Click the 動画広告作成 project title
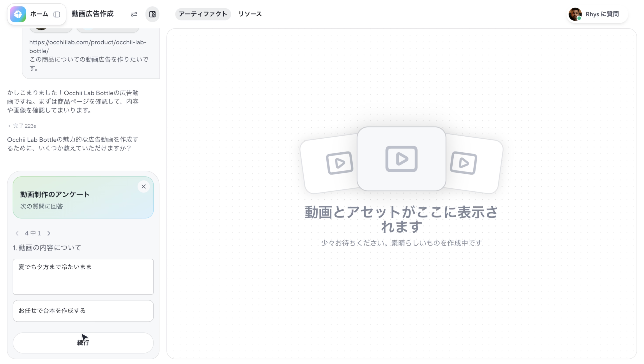The height and width of the screenshot is (364, 644). point(93,14)
